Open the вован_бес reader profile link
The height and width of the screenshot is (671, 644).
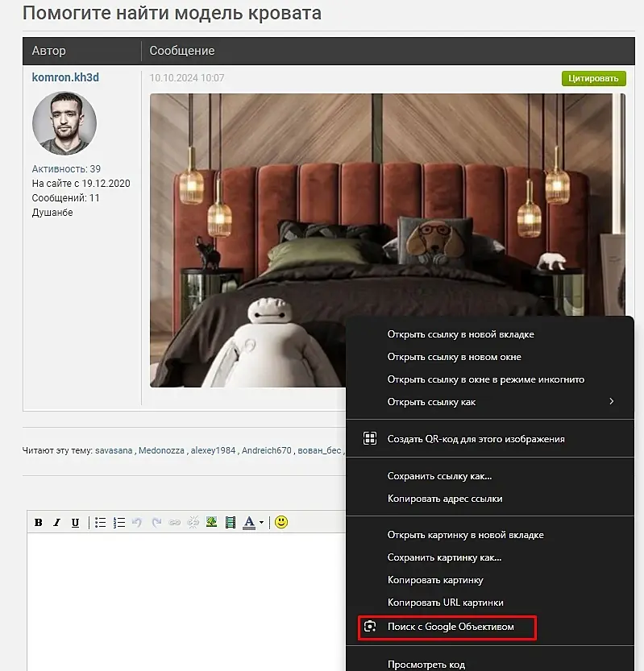coord(319,450)
